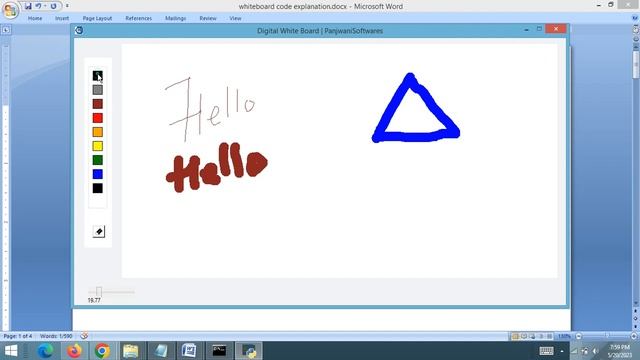Switch to the View ribbon tab
640x360 pixels.
[235, 18]
